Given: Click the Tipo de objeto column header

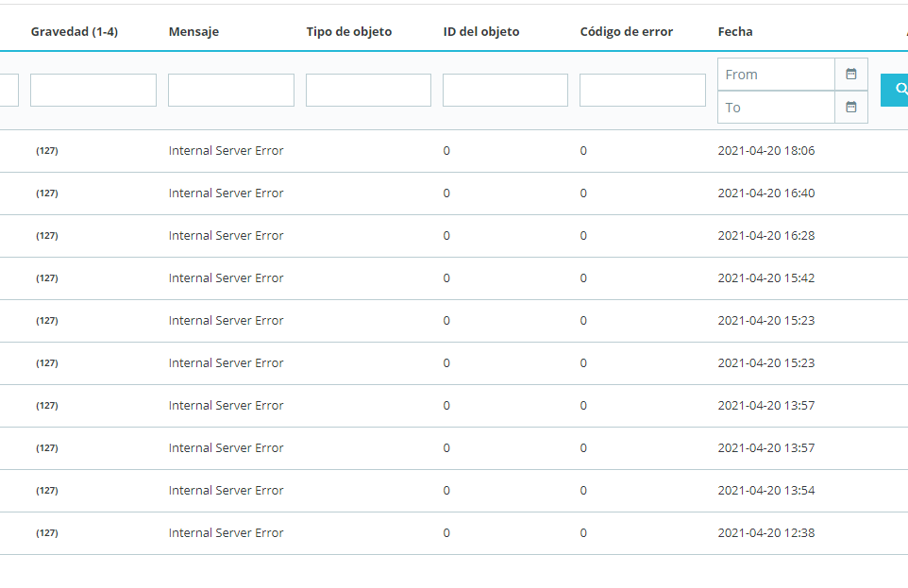Looking at the screenshot, I should point(349,32).
